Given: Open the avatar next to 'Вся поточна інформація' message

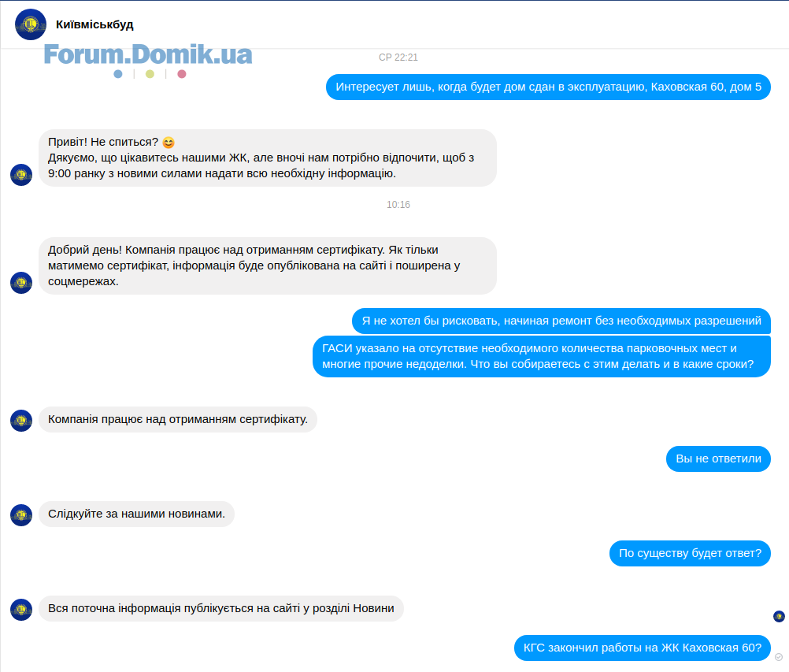Looking at the screenshot, I should point(21,610).
